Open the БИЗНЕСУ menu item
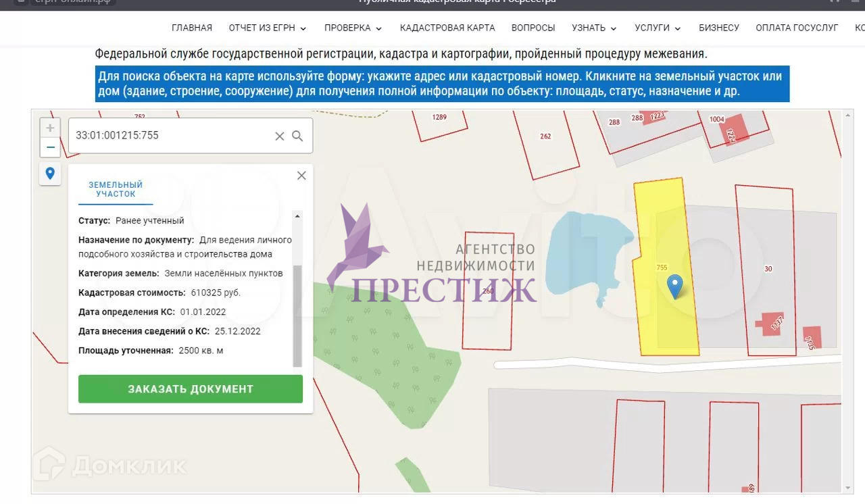 (719, 28)
